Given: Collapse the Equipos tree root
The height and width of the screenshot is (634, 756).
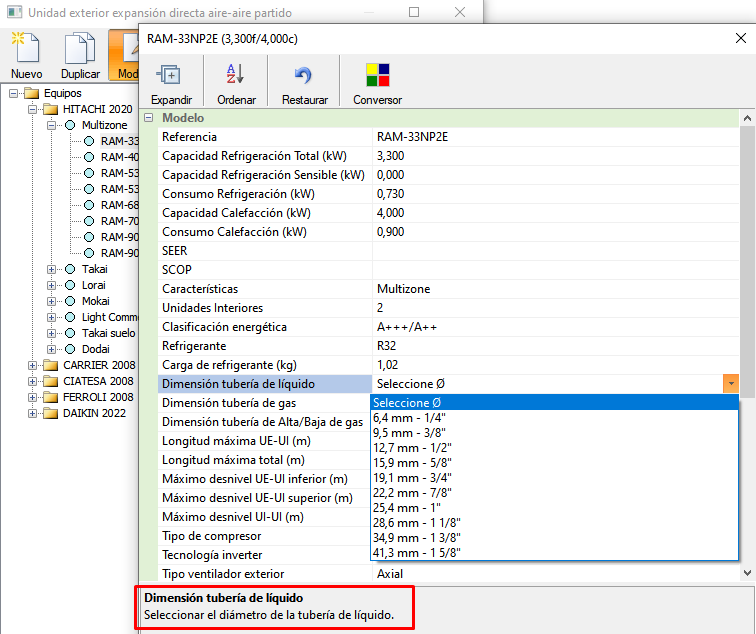Looking at the screenshot, I should pos(13,93).
